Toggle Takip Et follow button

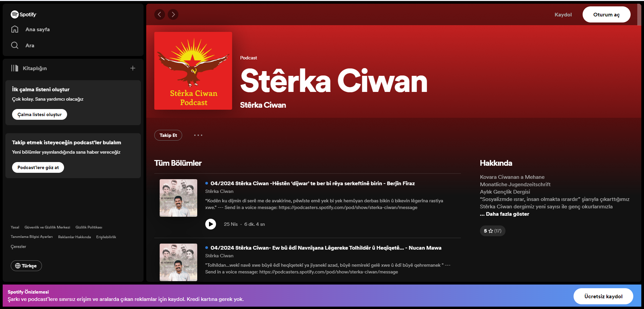(x=168, y=135)
